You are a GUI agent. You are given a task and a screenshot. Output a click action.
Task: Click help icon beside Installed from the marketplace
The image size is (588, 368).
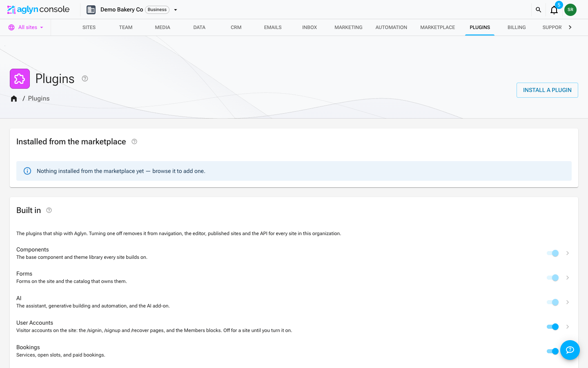pyautogui.click(x=134, y=141)
